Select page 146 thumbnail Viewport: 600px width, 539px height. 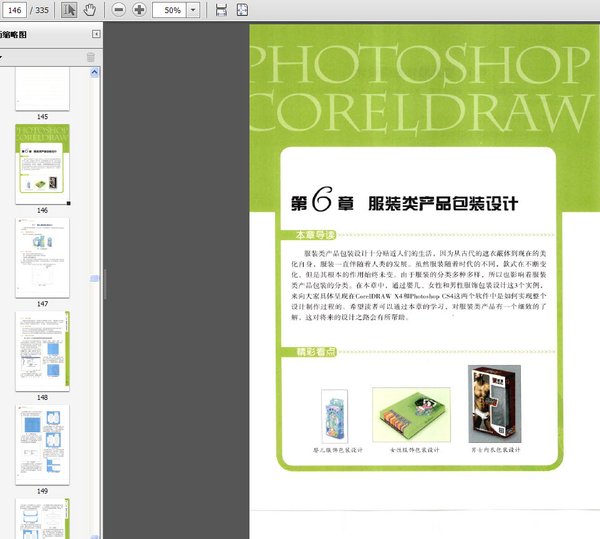click(x=42, y=163)
